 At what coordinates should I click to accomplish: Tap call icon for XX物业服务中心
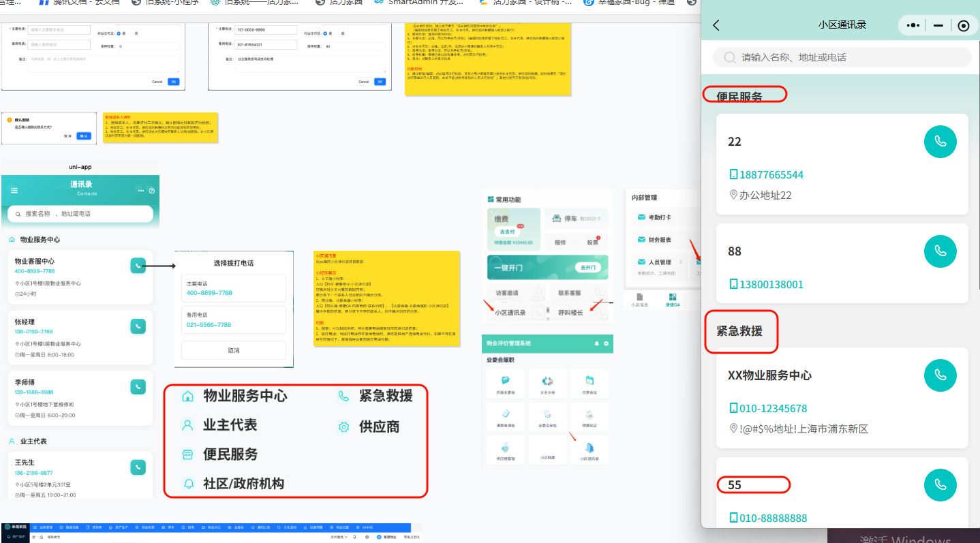click(940, 375)
